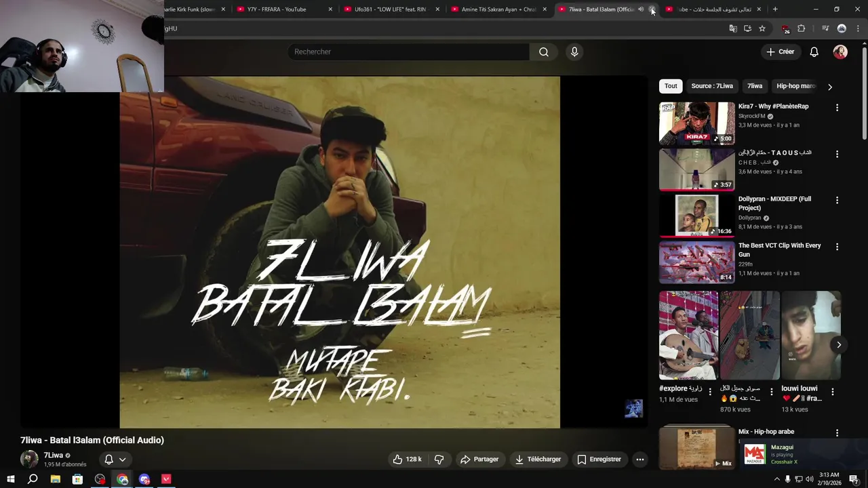
Task: Mute the tab via speaker icon on 7liwa tab
Action: 641,9
